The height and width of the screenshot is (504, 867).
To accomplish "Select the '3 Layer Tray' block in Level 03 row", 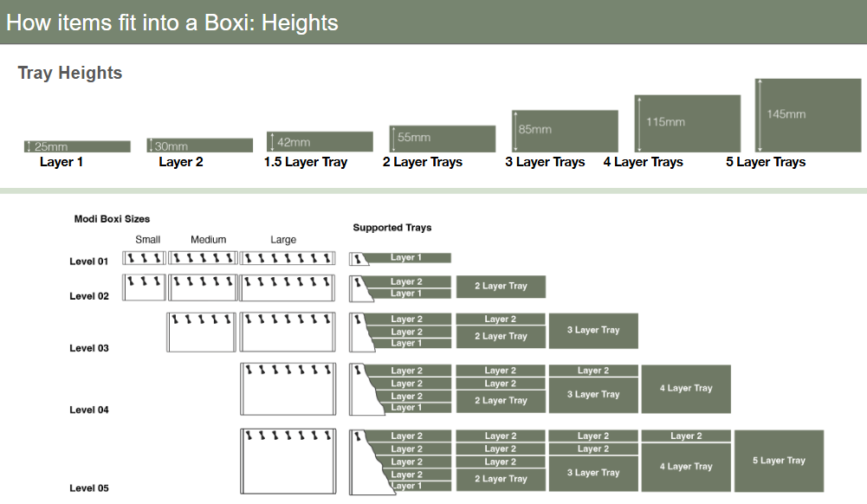I will (593, 331).
